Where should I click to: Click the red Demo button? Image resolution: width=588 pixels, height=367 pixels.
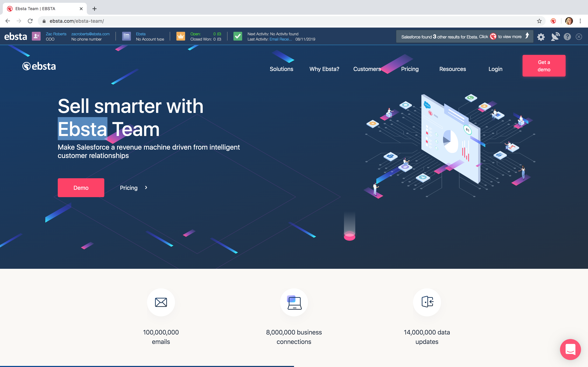[x=81, y=188]
